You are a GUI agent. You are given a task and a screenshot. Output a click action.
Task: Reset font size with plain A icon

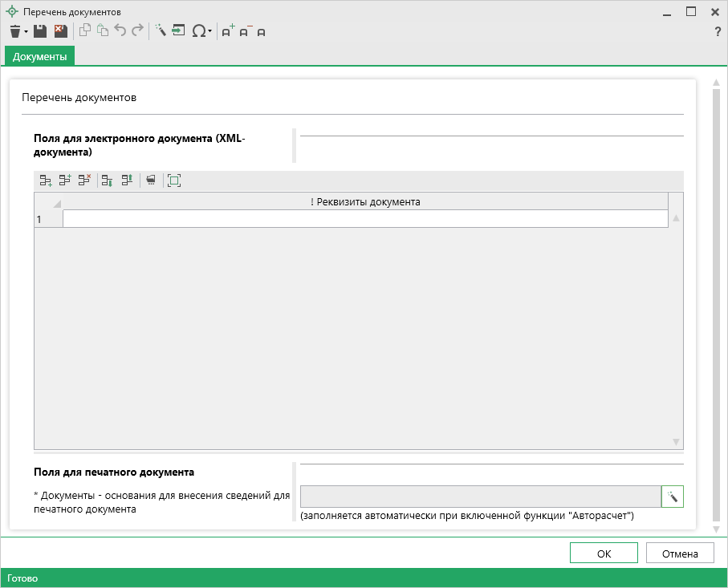pos(261,32)
